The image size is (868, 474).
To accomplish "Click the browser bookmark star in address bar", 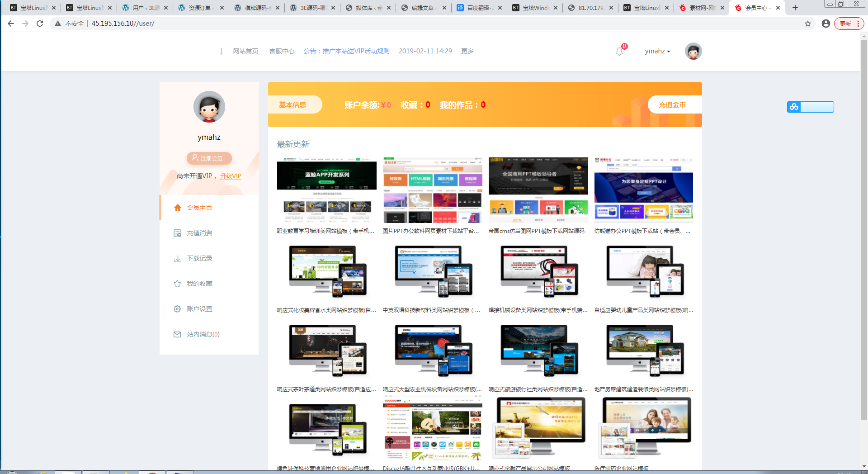I will pyautogui.click(x=808, y=24).
